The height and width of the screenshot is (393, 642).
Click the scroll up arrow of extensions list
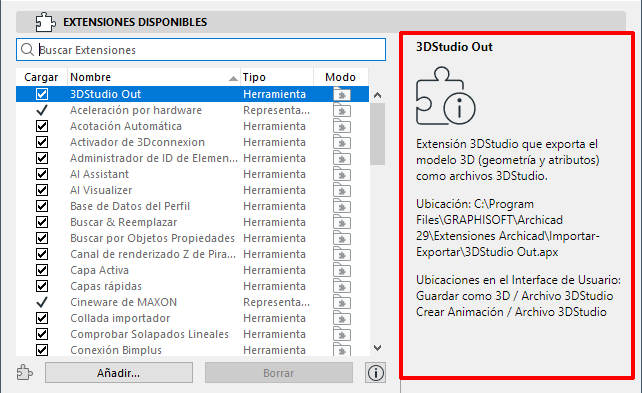click(x=378, y=95)
